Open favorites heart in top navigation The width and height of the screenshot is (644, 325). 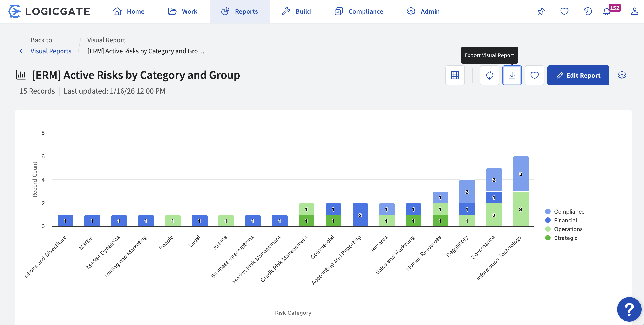[564, 11]
